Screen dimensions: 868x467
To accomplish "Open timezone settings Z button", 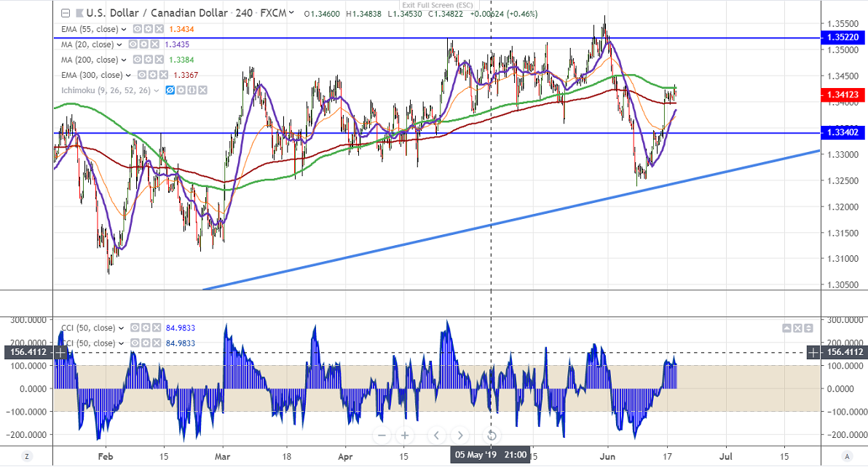I will pos(26,457).
